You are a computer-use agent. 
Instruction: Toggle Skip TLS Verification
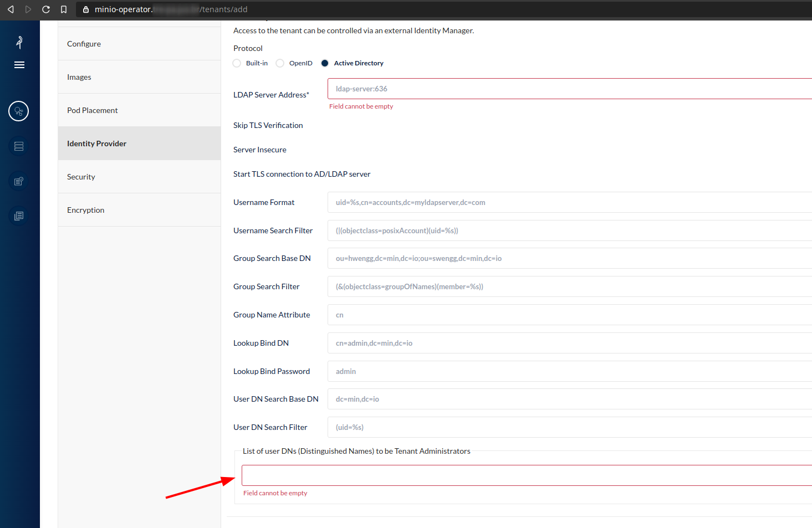tap(268, 125)
